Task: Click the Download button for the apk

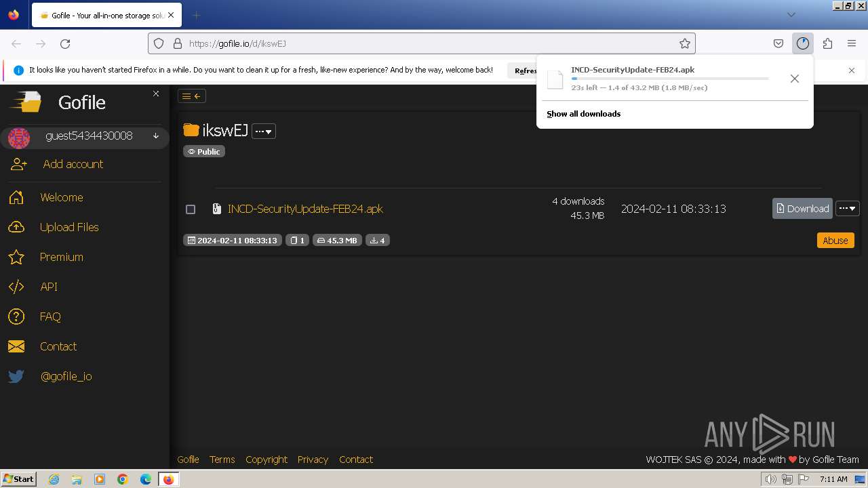Action: [802, 209]
